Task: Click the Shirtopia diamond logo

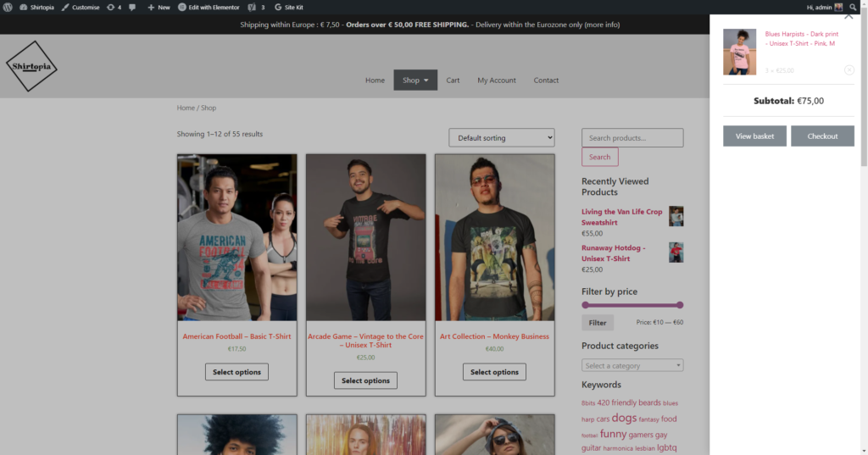Action: (31, 66)
